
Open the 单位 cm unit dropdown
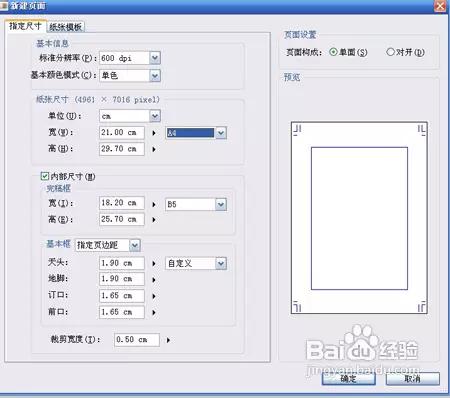point(155,116)
